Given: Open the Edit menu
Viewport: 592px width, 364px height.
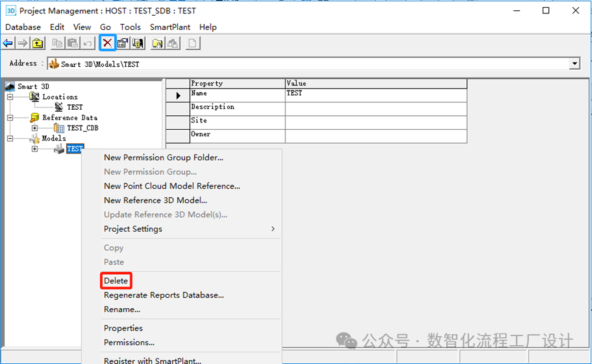Looking at the screenshot, I should 57,27.
